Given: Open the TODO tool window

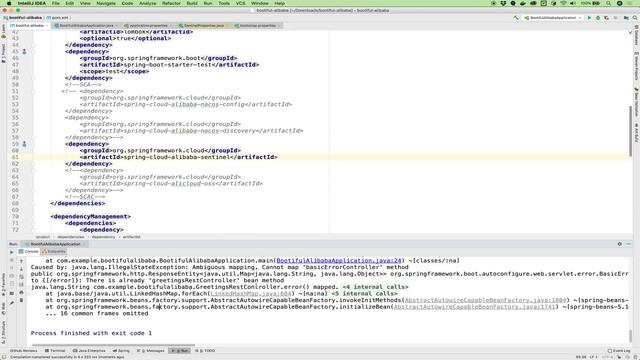Looking at the screenshot, I should [205, 351].
